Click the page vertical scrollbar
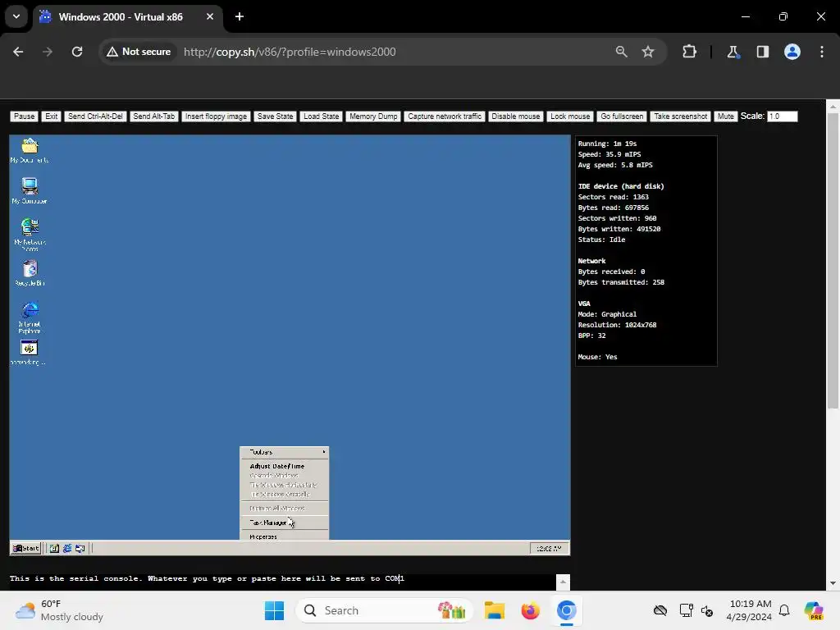The width and height of the screenshot is (840, 630). pos(833,261)
